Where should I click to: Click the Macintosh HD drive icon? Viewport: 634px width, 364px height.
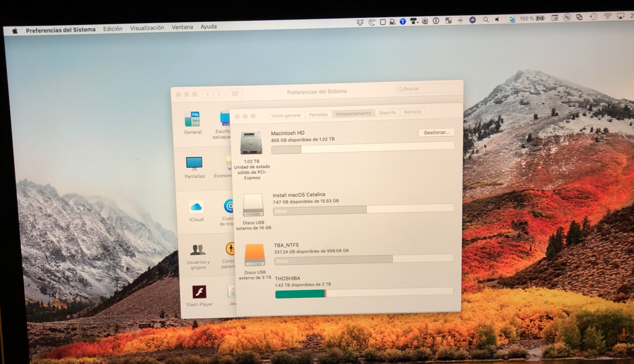tap(251, 143)
